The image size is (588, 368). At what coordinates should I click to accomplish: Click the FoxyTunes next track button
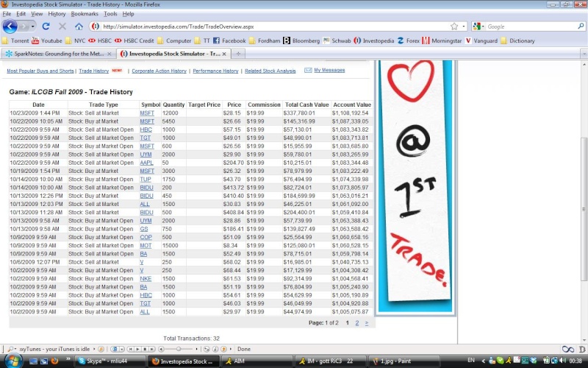click(151, 349)
